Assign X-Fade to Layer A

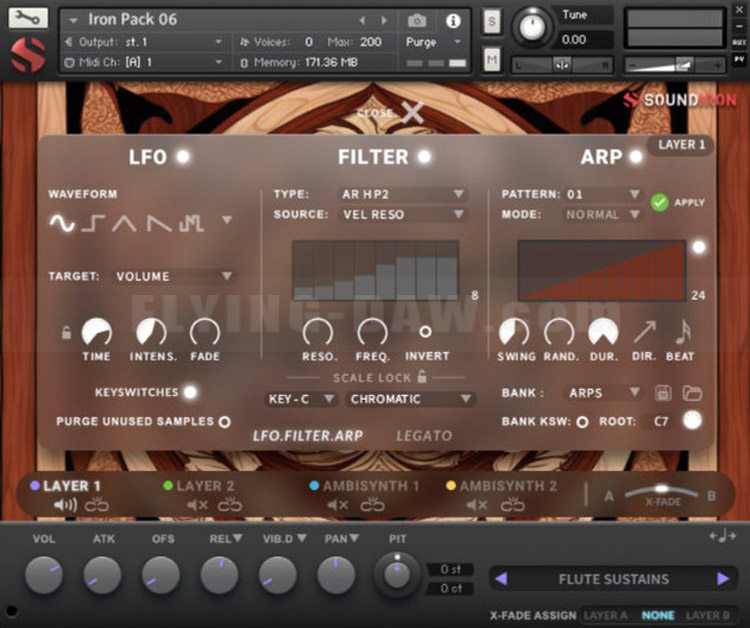(x=606, y=616)
